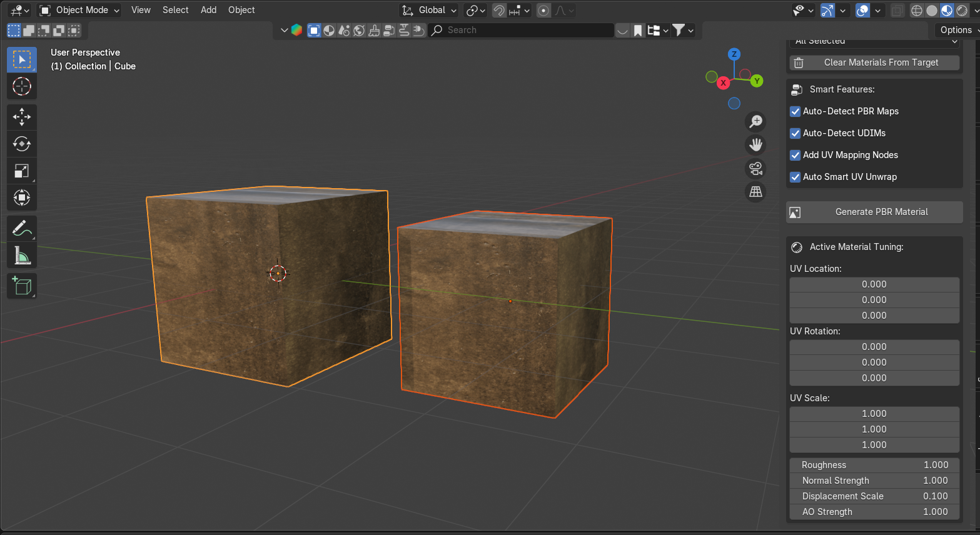Click the first UV Location field
The width and height of the screenshot is (980, 535).
tap(874, 284)
